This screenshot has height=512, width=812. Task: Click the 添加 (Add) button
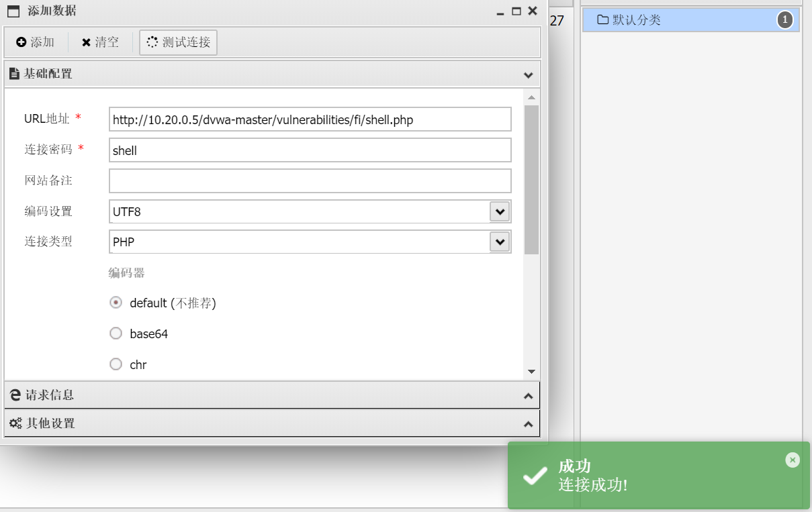36,42
